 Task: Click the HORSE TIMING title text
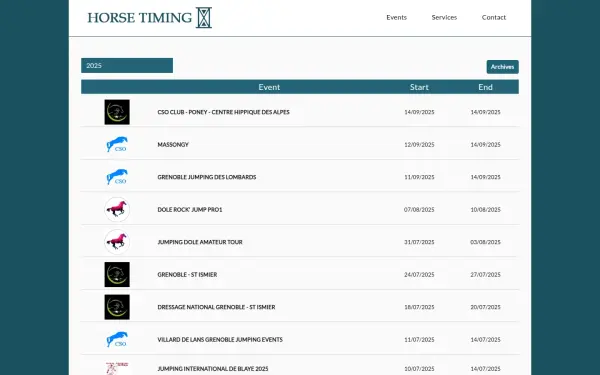point(140,18)
